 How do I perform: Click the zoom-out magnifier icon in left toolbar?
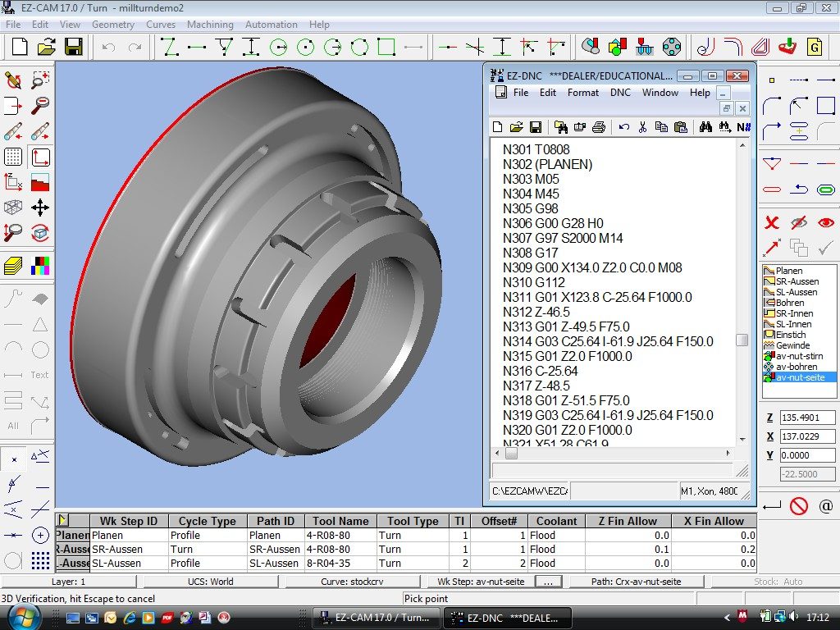click(39, 106)
